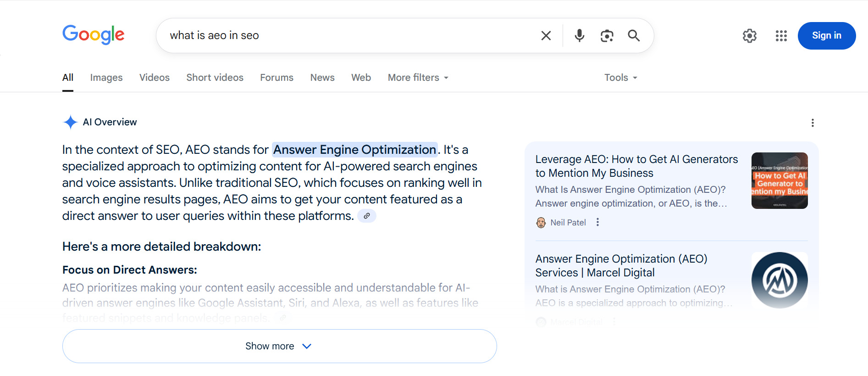
Task: Open the Tools dropdown
Action: point(621,78)
